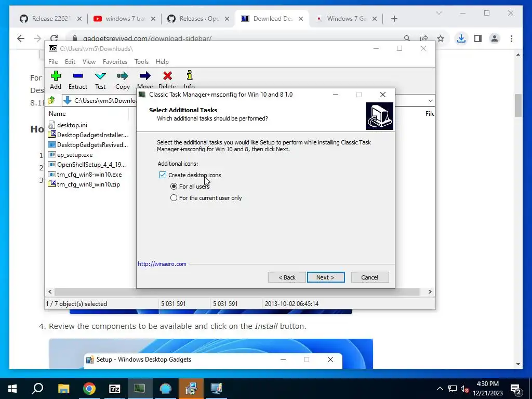Bookmark this page with the star icon
532x399 pixels.
click(441, 38)
